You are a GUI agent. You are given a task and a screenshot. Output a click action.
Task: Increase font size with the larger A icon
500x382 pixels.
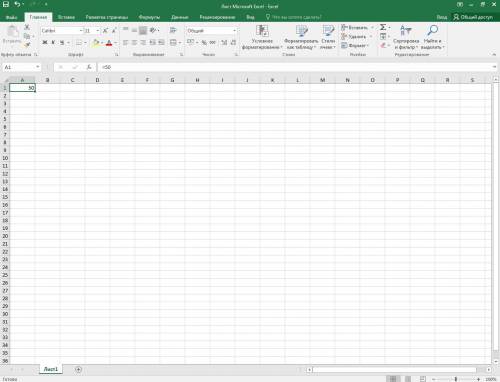click(x=105, y=31)
